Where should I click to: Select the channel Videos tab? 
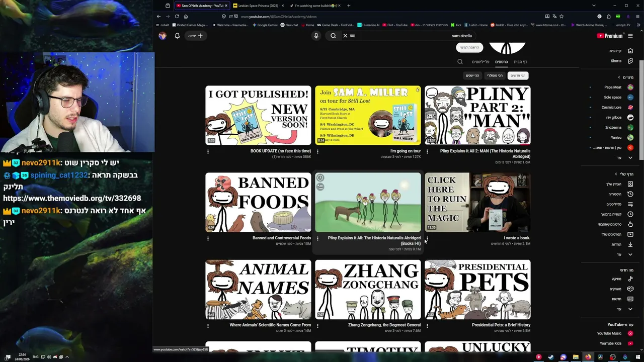501,62
